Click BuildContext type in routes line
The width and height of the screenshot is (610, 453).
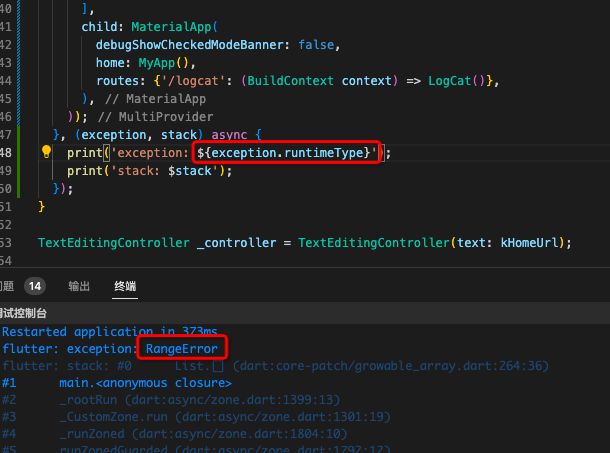(290, 81)
